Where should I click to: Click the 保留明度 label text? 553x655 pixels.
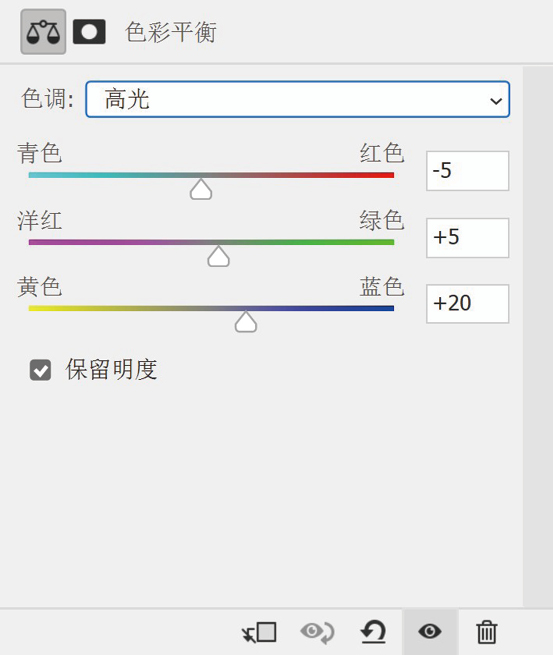coord(111,369)
